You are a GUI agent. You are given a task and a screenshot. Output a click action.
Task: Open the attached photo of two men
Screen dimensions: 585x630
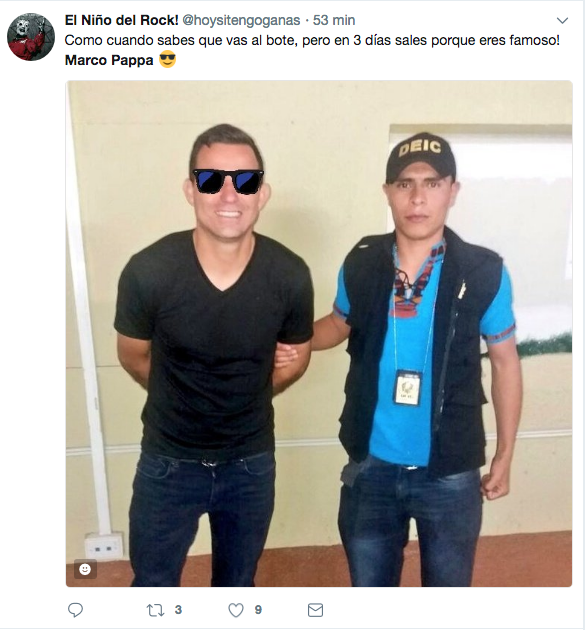pos(319,333)
